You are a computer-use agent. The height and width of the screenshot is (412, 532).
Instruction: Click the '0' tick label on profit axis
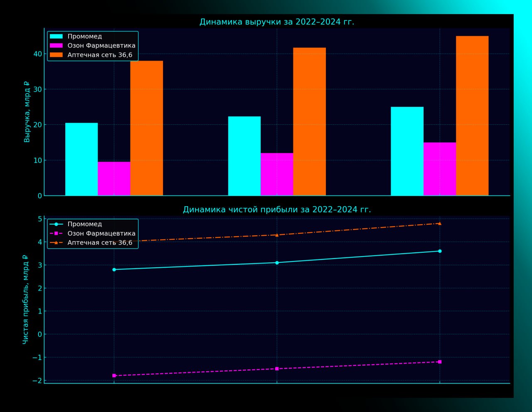click(x=40, y=334)
